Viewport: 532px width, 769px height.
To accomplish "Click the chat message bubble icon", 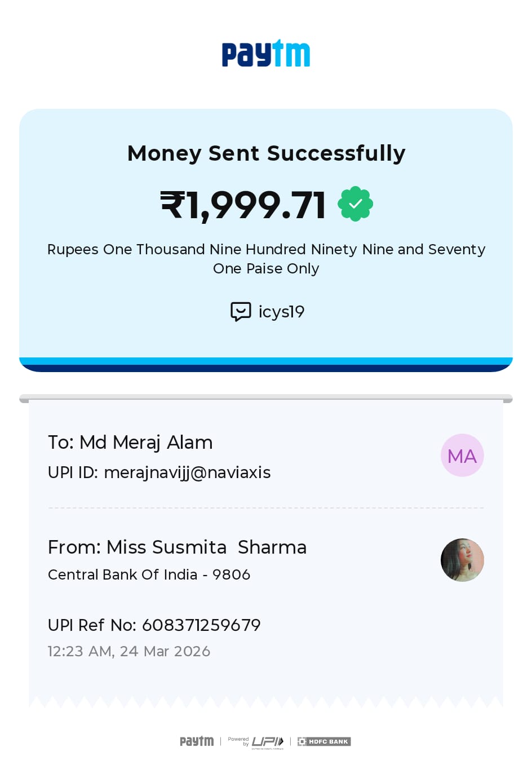I will (x=241, y=311).
